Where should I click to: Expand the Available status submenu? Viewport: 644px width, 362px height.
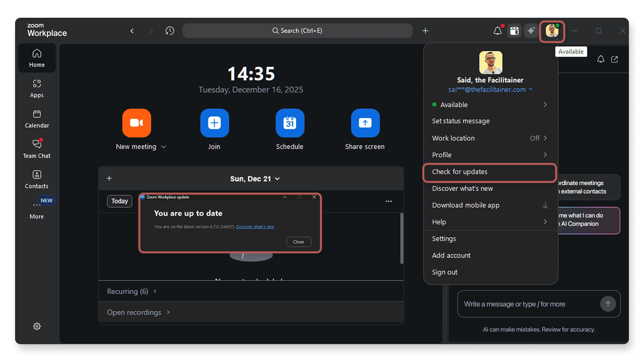point(490,105)
